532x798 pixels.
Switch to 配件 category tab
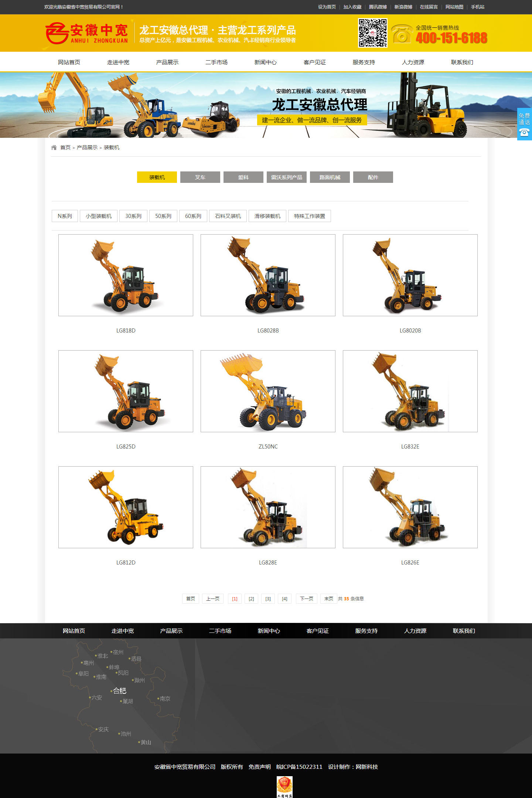[373, 177]
